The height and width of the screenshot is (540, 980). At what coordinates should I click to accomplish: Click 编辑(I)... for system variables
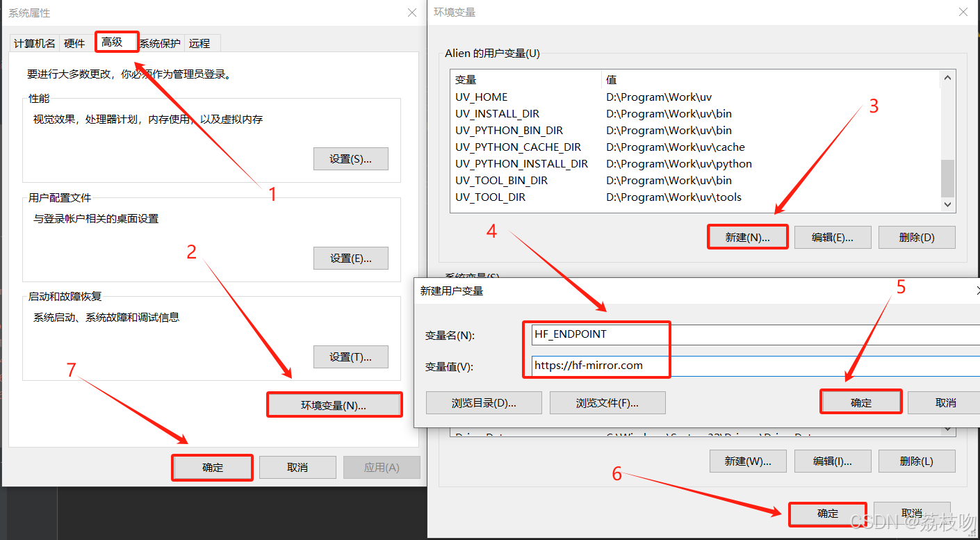[833, 461]
